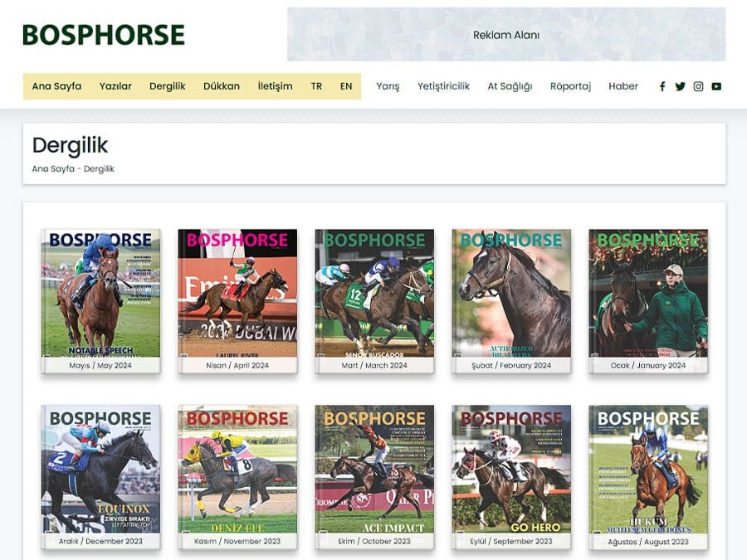
Task: Open the İletişim page
Action: 274,85
